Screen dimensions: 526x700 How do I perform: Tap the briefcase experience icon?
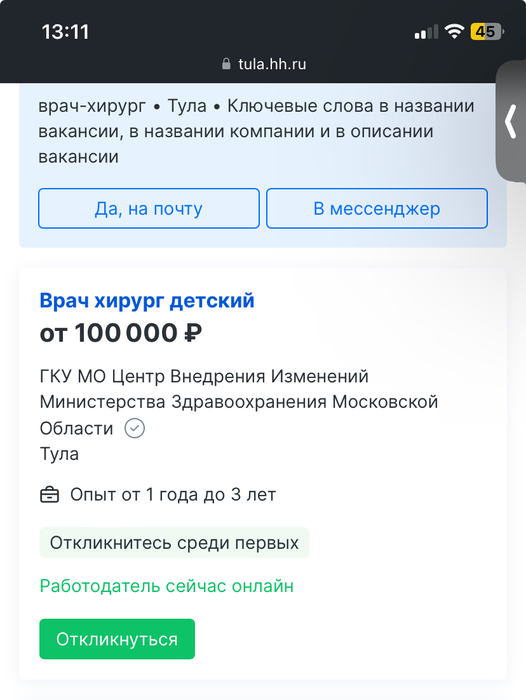click(x=50, y=495)
